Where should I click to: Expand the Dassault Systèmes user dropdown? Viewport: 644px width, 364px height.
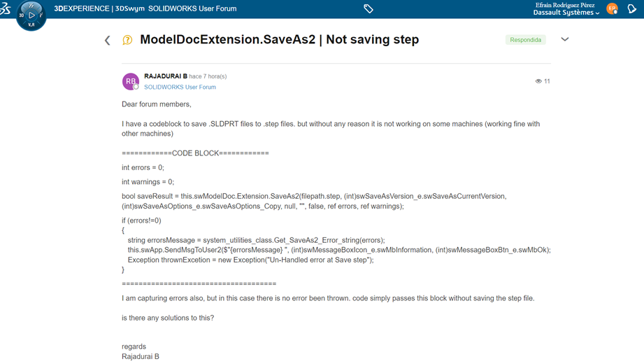tap(566, 13)
